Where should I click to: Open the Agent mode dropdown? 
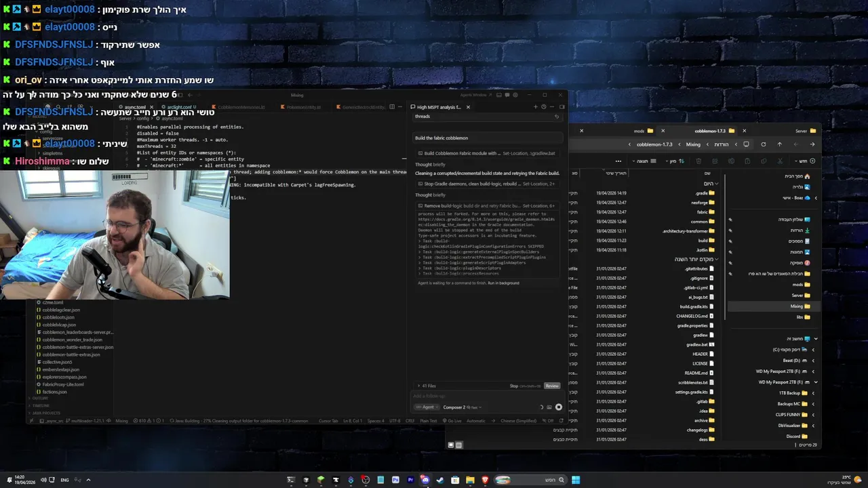426,407
